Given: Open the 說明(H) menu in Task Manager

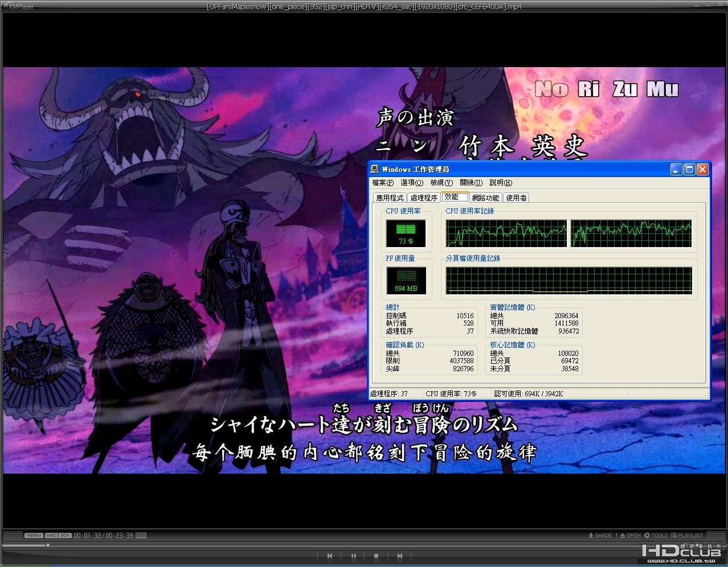Looking at the screenshot, I should [x=501, y=183].
